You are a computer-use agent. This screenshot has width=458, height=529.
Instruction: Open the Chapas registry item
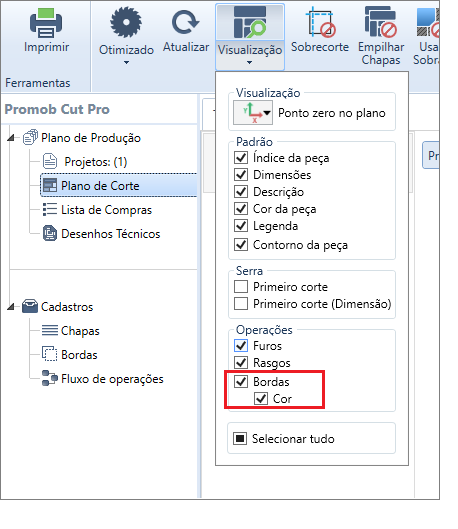pos(70,331)
